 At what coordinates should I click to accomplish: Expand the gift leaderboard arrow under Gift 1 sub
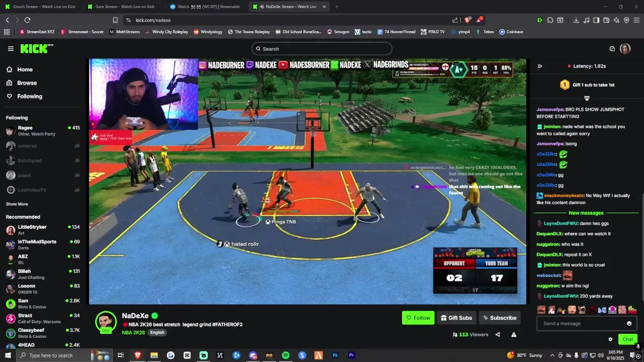click(587, 98)
